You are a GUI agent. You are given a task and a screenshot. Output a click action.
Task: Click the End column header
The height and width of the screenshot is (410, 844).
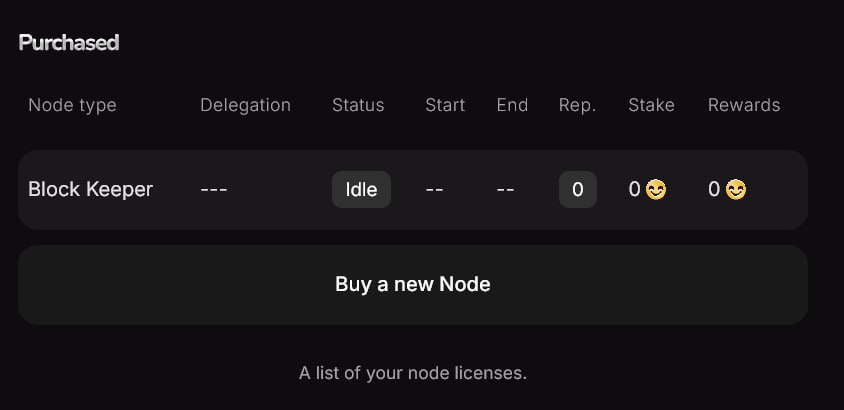(512, 105)
